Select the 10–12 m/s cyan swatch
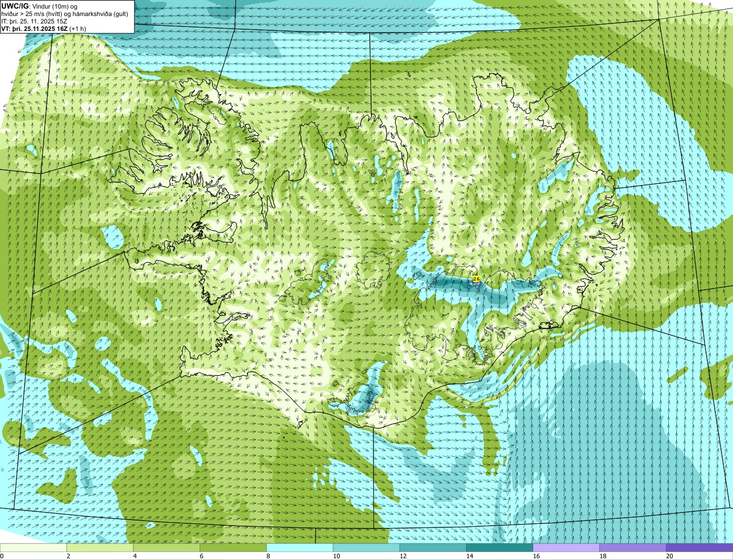The width and height of the screenshot is (733, 560). (366, 547)
